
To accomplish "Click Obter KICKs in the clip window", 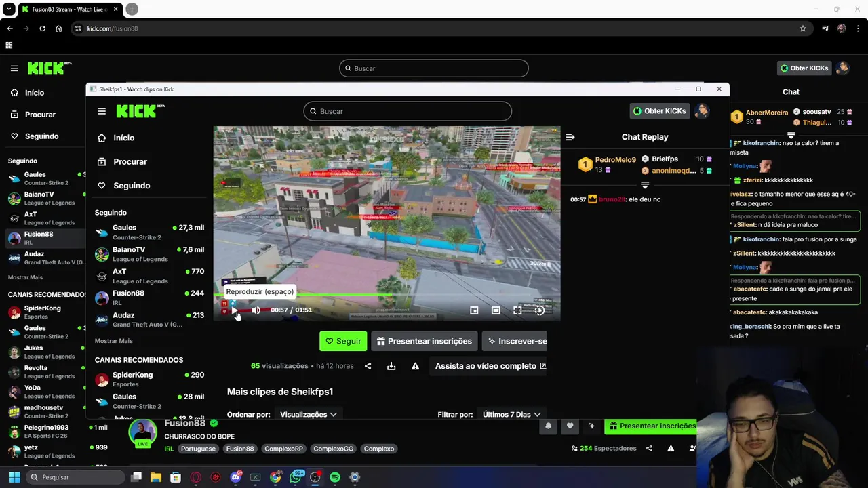I will click(x=659, y=111).
